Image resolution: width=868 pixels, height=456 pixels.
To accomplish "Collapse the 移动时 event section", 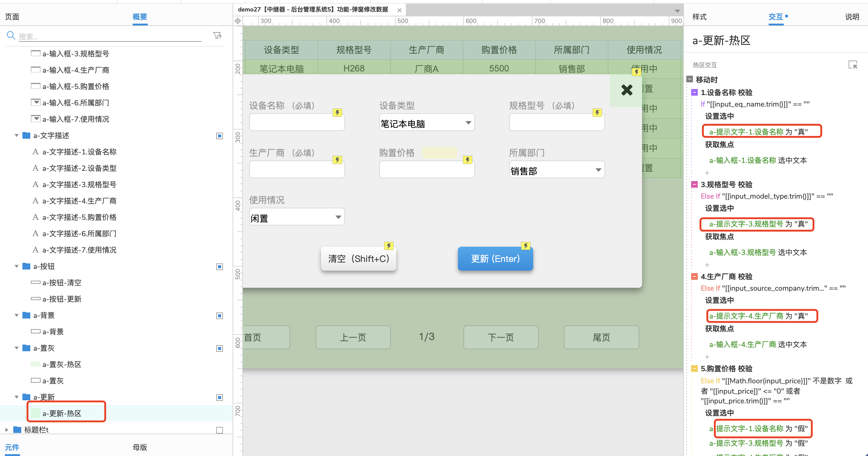I will [x=690, y=79].
